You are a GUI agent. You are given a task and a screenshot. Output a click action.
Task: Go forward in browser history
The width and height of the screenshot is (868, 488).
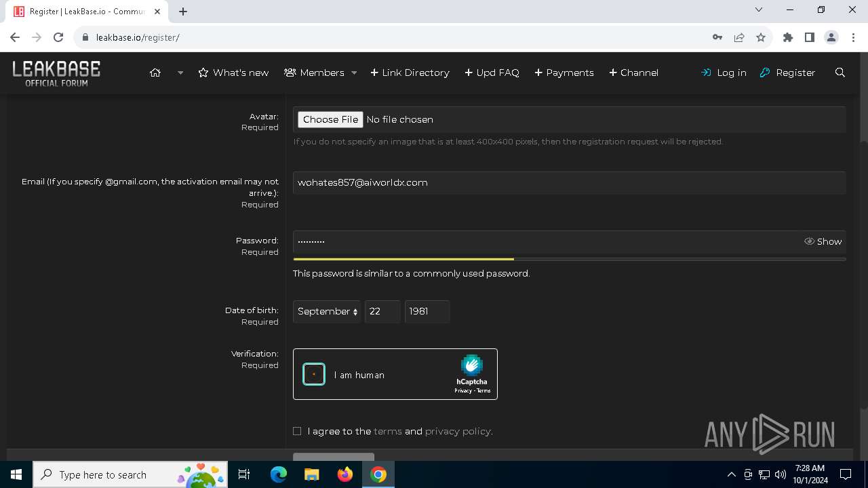[x=37, y=37]
